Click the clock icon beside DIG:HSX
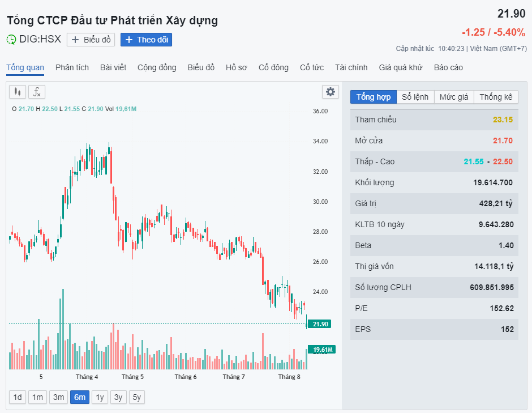Viewport: 532px width, 413px height. (11, 40)
